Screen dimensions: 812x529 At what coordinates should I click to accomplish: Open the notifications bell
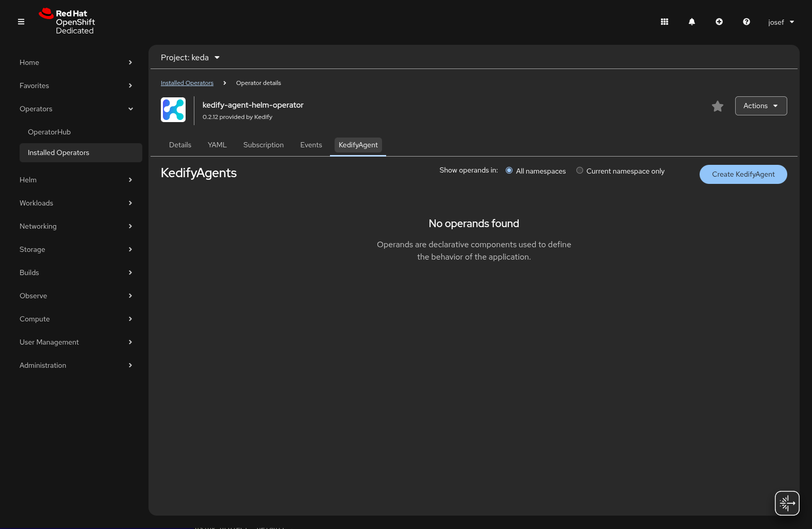click(x=692, y=22)
